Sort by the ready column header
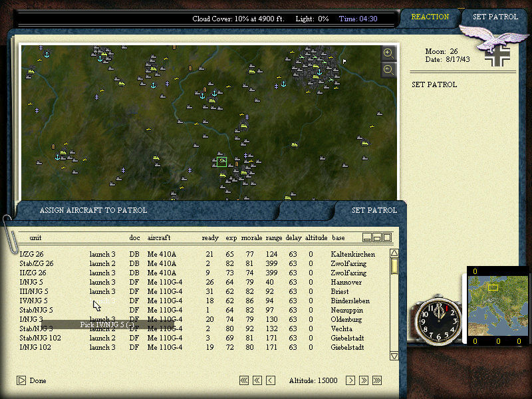 [x=210, y=238]
